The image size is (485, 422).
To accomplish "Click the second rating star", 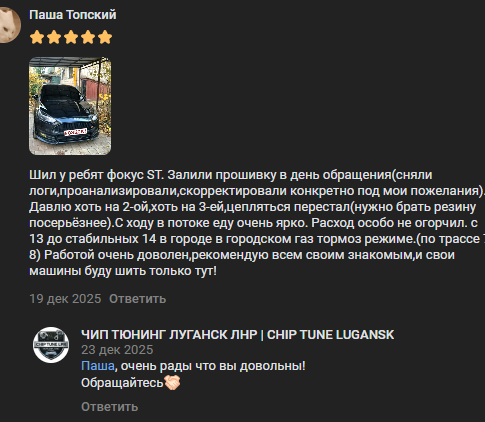I will (54, 37).
